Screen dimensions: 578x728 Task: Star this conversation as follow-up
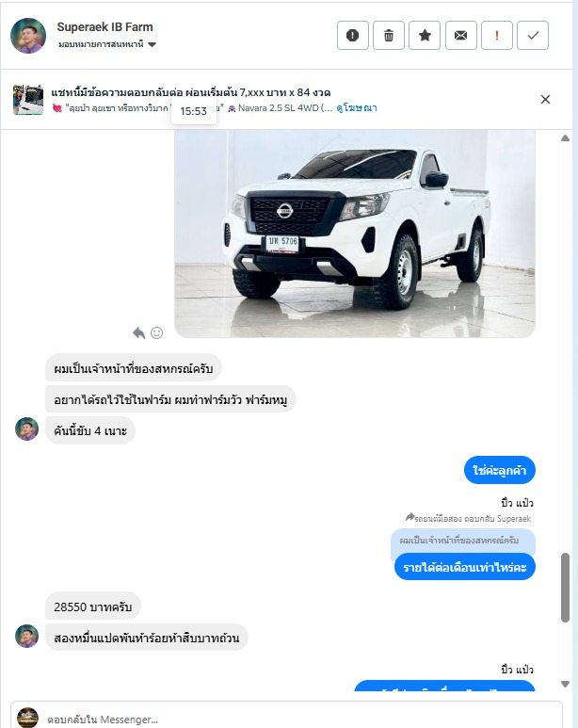425,35
